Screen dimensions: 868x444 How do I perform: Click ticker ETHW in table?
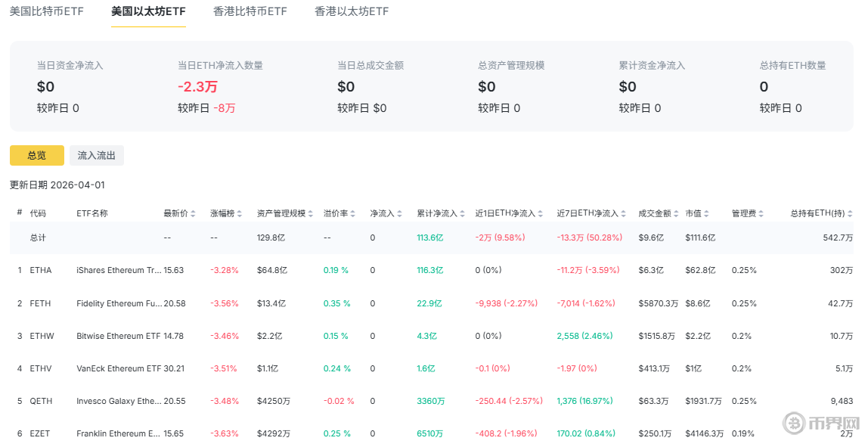click(x=42, y=336)
